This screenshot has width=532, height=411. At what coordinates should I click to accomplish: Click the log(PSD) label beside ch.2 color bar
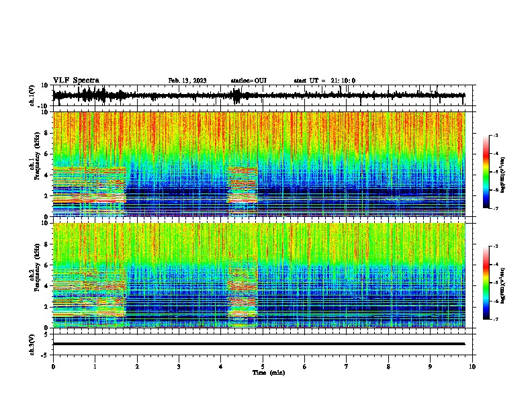click(x=503, y=285)
